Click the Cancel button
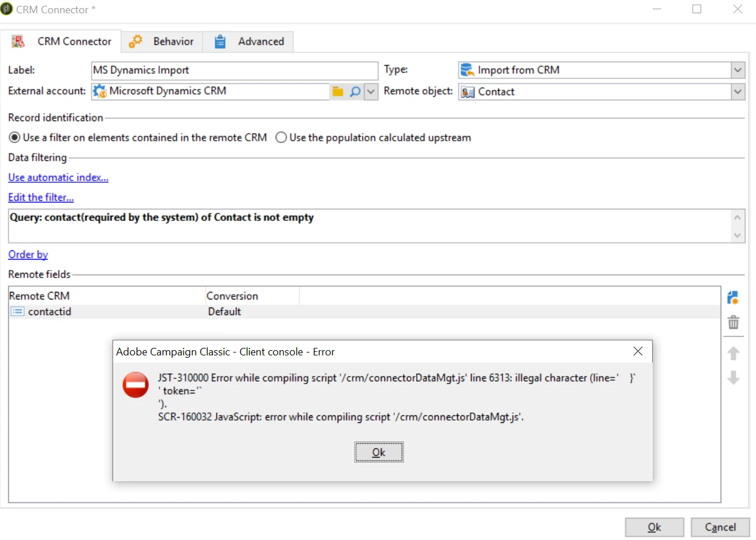756x540 pixels. point(720,527)
